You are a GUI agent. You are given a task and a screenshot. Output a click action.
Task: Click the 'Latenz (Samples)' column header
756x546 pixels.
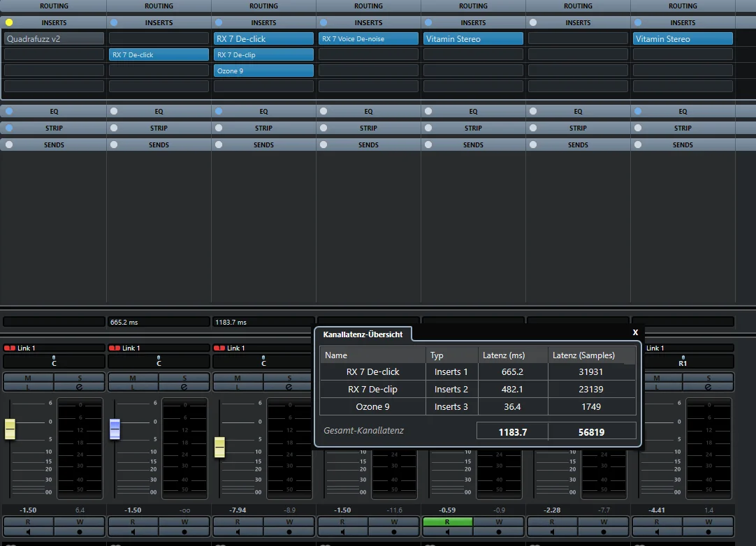[592, 355]
